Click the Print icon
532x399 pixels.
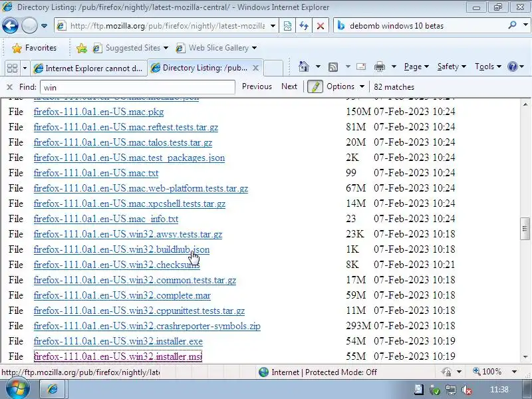(x=379, y=67)
